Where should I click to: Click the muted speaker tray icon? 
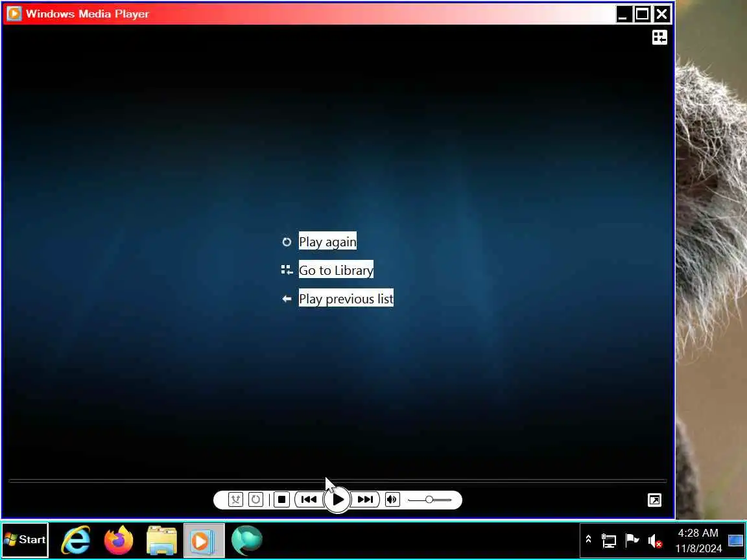tap(655, 541)
